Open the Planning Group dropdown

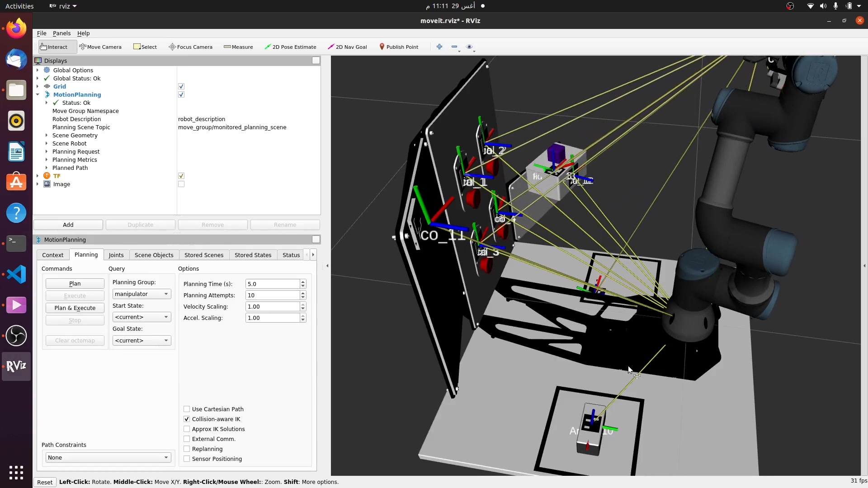142,294
